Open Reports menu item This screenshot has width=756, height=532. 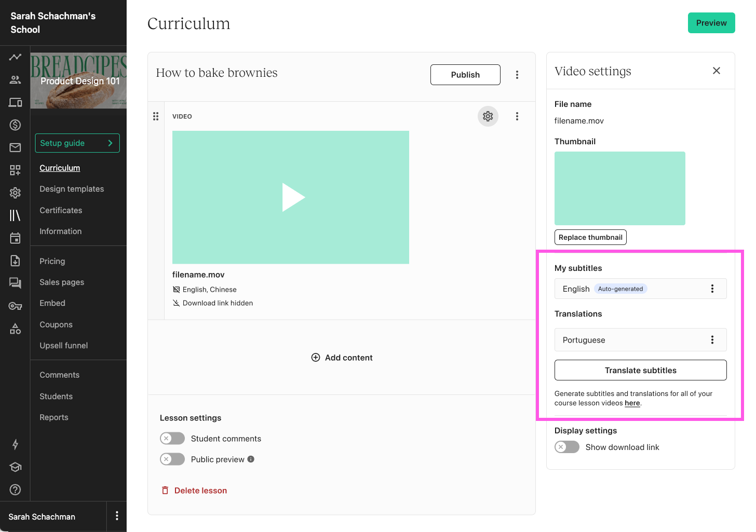(54, 417)
